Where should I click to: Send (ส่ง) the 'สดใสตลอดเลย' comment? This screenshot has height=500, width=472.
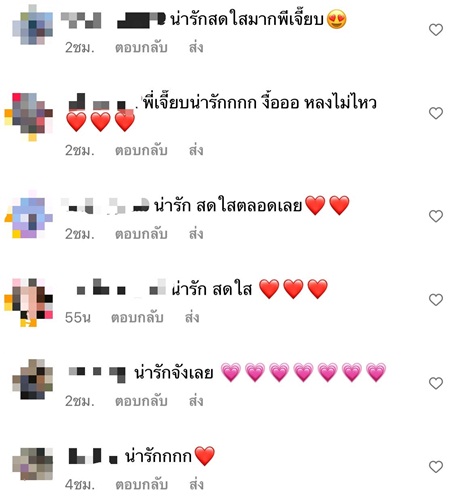coord(196,233)
